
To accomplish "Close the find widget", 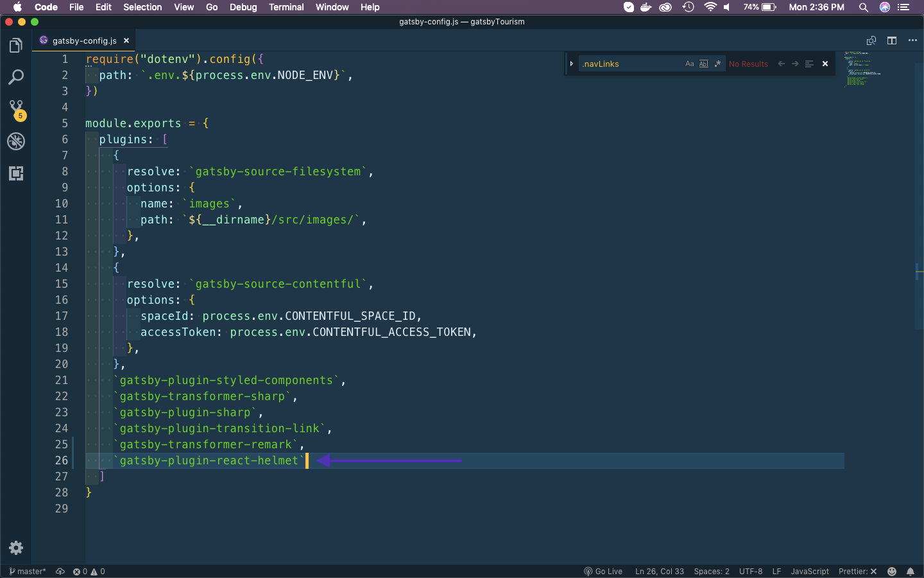I will coord(825,64).
